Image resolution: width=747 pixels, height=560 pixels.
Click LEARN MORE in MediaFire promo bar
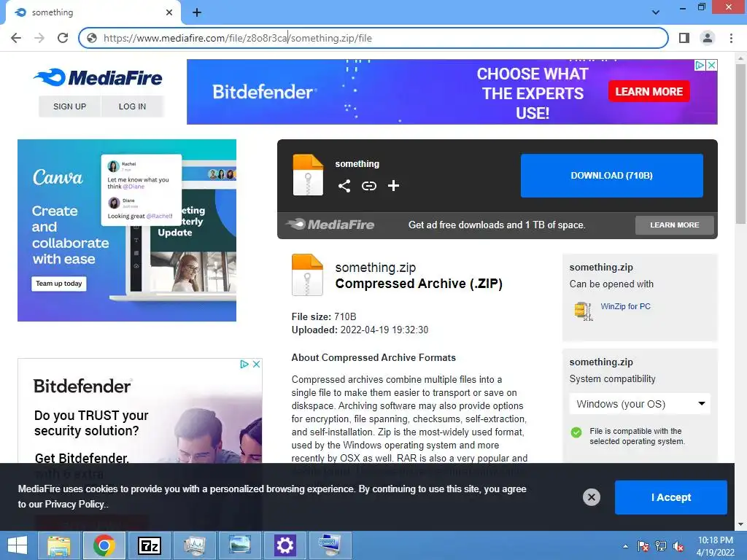tap(675, 225)
